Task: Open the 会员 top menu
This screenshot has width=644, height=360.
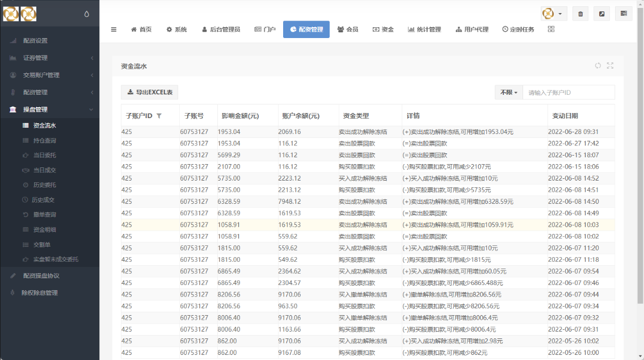Action: click(348, 29)
